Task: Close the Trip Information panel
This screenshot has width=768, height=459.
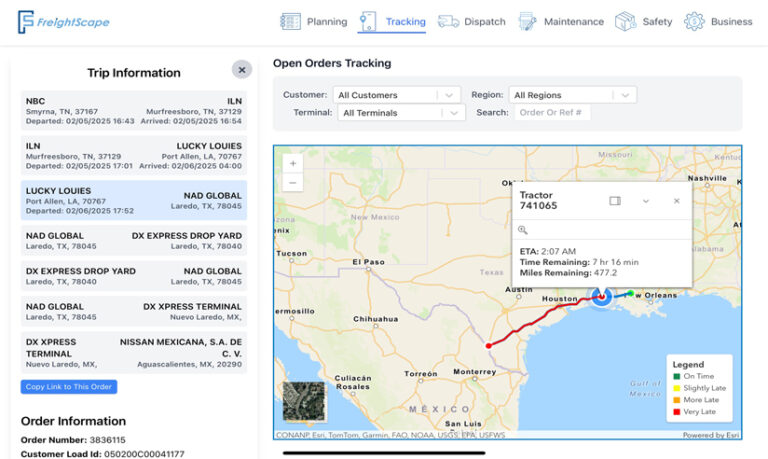Action: tap(242, 70)
